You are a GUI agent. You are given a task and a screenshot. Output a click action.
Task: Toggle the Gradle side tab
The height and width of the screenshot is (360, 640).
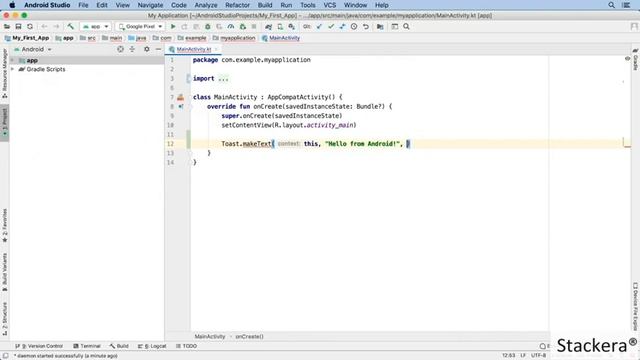pyautogui.click(x=636, y=59)
